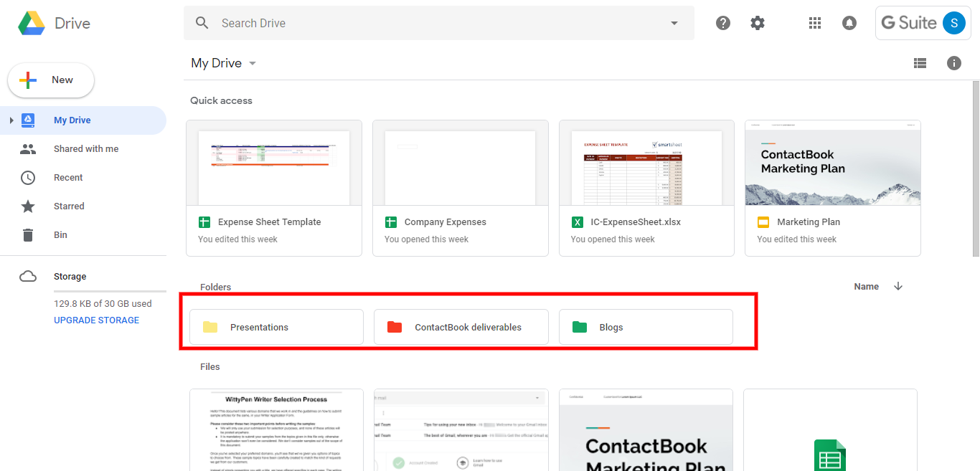The width and height of the screenshot is (980, 471).
Task: Click the search magnifier icon
Action: point(202,23)
